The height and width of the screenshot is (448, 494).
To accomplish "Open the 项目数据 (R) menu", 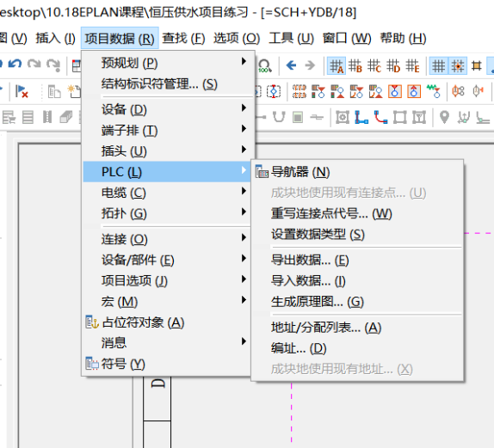I will 120,39.
